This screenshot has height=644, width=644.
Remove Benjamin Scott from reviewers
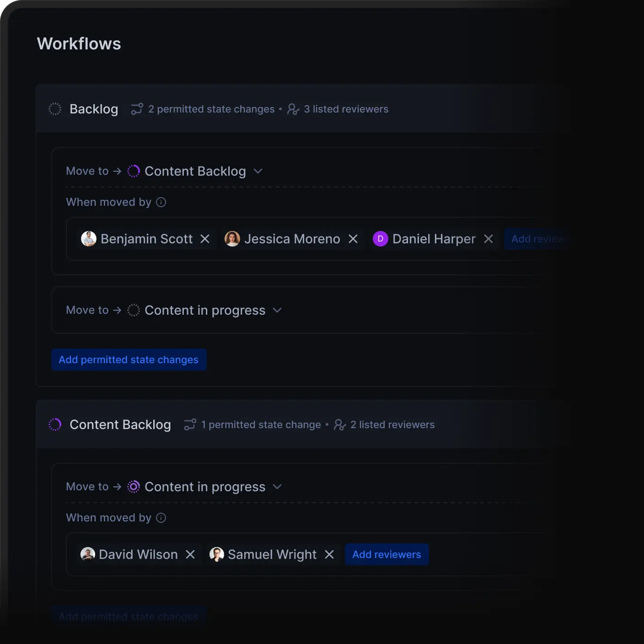205,239
